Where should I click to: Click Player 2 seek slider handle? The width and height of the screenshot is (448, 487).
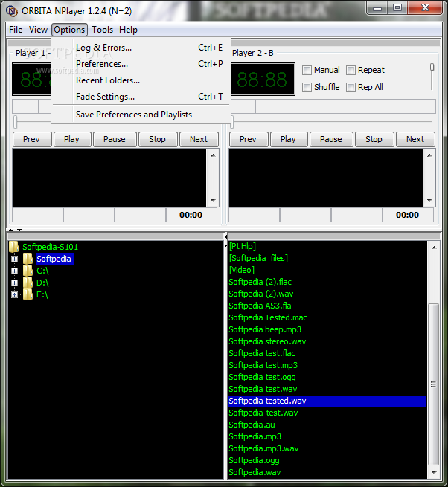[x=232, y=122]
